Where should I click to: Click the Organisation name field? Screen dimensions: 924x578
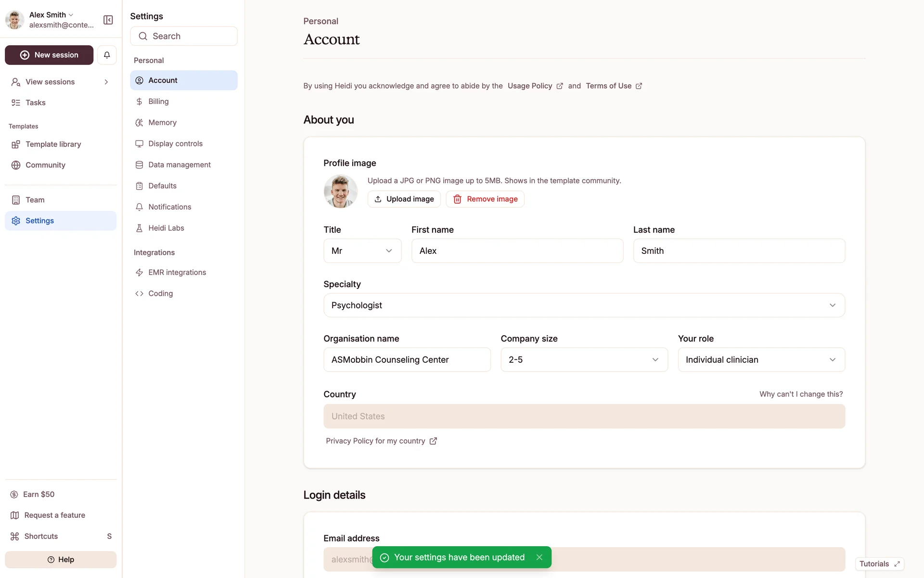[x=407, y=360]
